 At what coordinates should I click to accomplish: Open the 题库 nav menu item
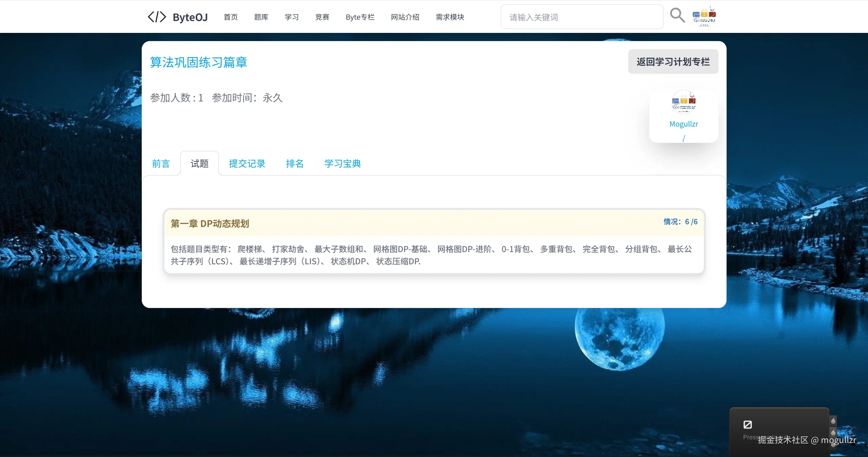click(x=261, y=17)
